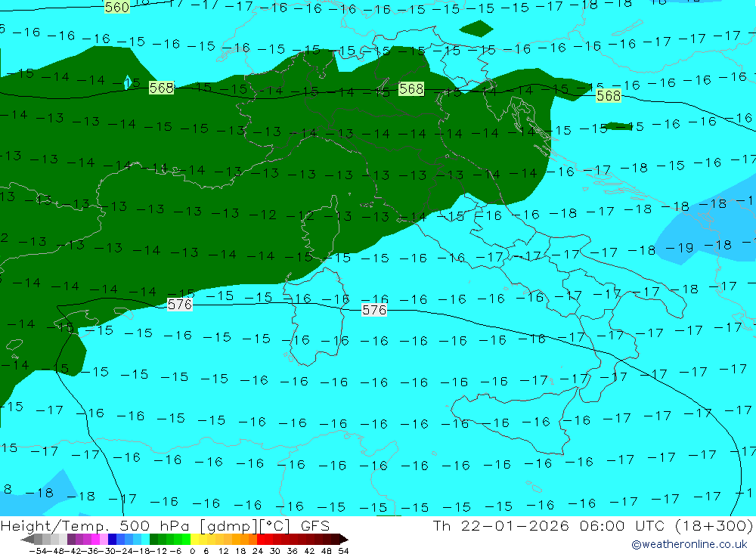Screen dimensions: 756x554
Task: Pick the dark purple legend swatch
Action: point(71,539)
